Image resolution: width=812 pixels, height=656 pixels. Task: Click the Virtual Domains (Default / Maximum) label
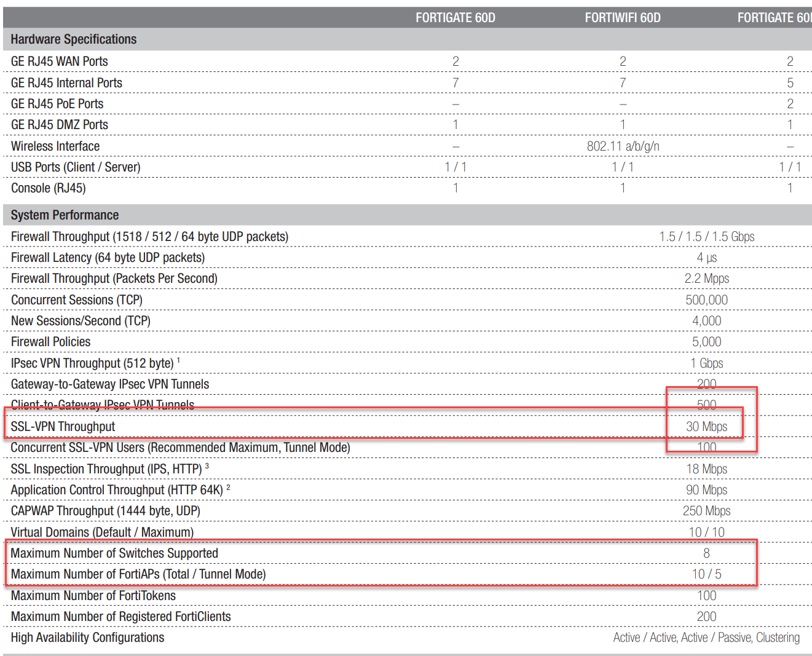point(102,532)
